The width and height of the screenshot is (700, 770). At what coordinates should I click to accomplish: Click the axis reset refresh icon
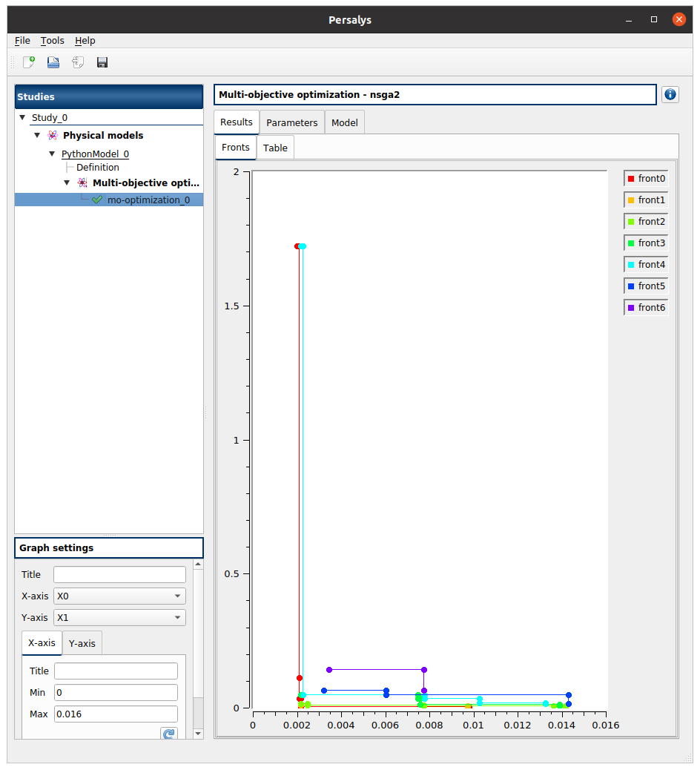(169, 734)
